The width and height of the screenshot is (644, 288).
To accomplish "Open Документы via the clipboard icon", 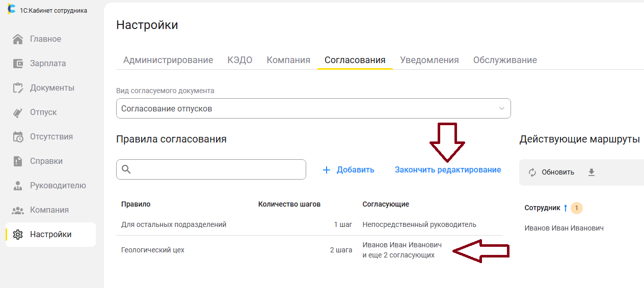I will 18,88.
